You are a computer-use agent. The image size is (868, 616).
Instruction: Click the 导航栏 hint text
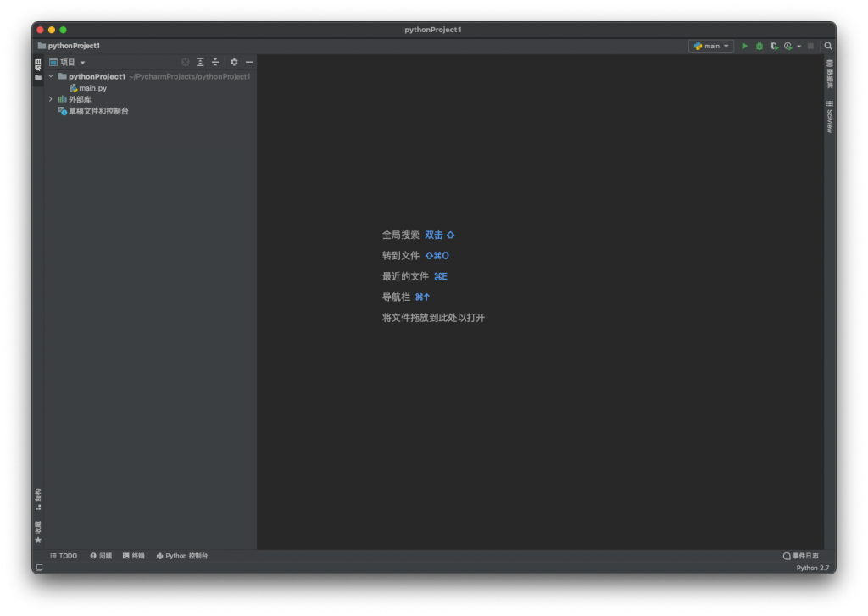tap(396, 297)
